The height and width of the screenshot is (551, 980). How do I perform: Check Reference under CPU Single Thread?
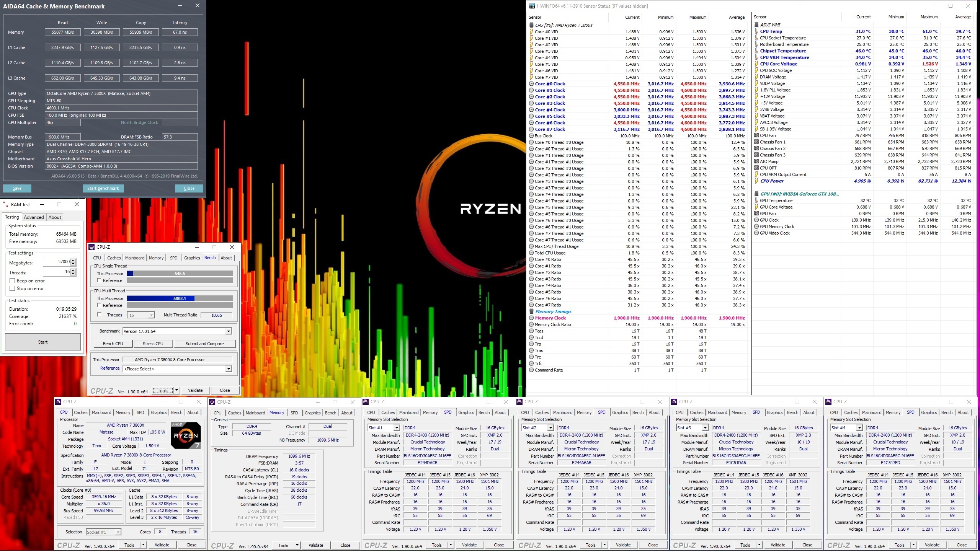click(x=99, y=280)
